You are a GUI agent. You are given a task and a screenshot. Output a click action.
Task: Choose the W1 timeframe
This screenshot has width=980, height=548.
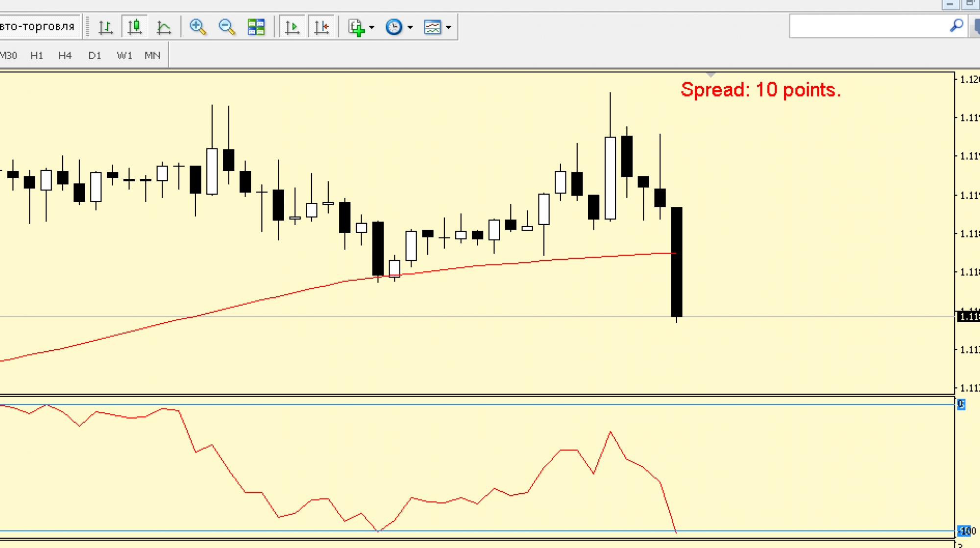tap(124, 55)
